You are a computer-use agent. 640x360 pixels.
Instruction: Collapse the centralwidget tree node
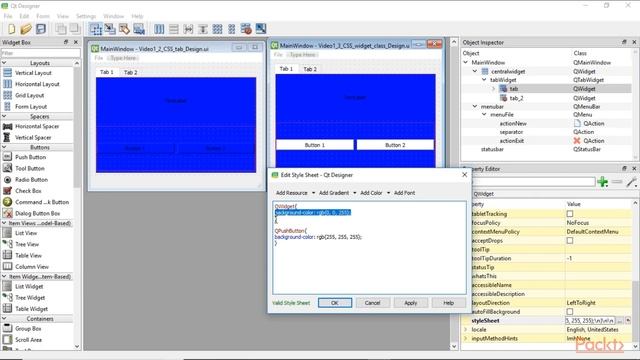(x=475, y=71)
